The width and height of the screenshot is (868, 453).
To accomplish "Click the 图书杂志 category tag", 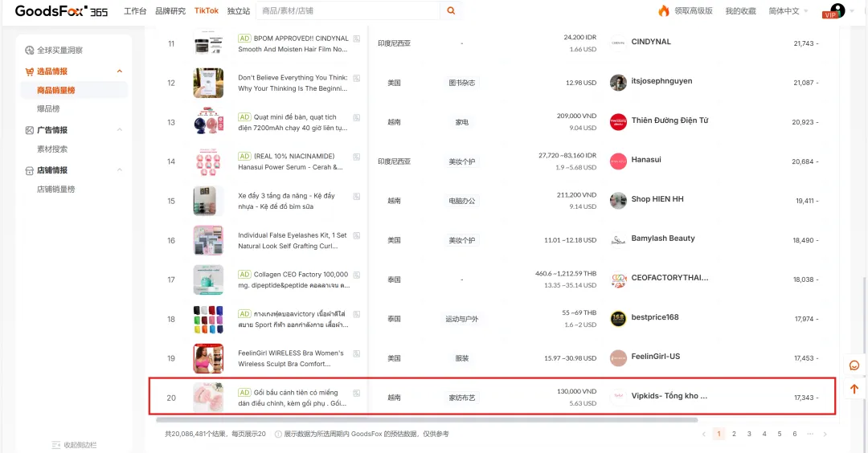I will coord(461,83).
